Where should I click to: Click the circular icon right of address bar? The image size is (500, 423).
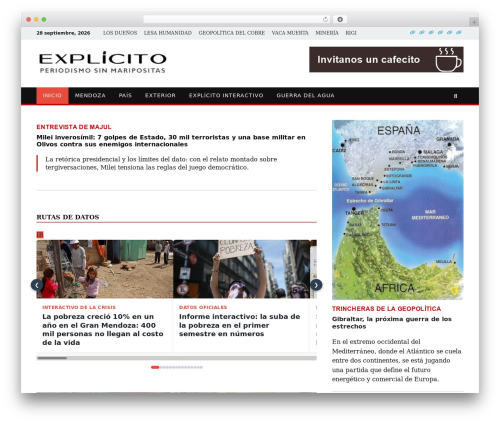pyautogui.click(x=340, y=20)
